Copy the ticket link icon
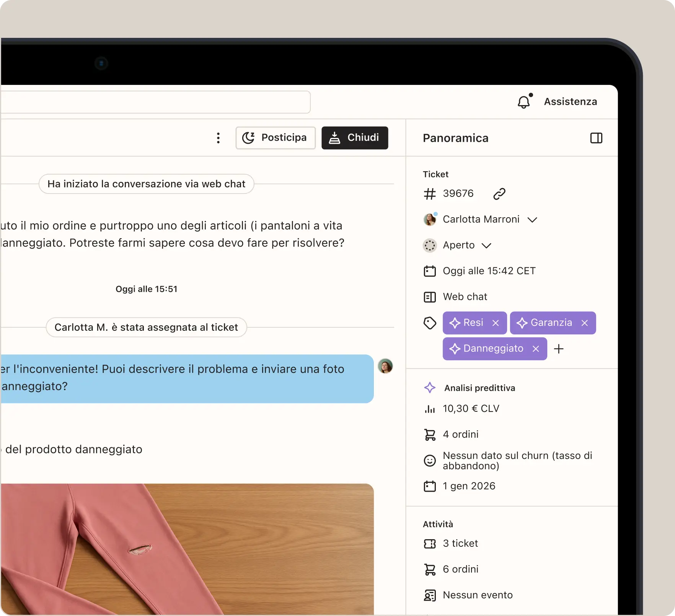 [x=499, y=194]
